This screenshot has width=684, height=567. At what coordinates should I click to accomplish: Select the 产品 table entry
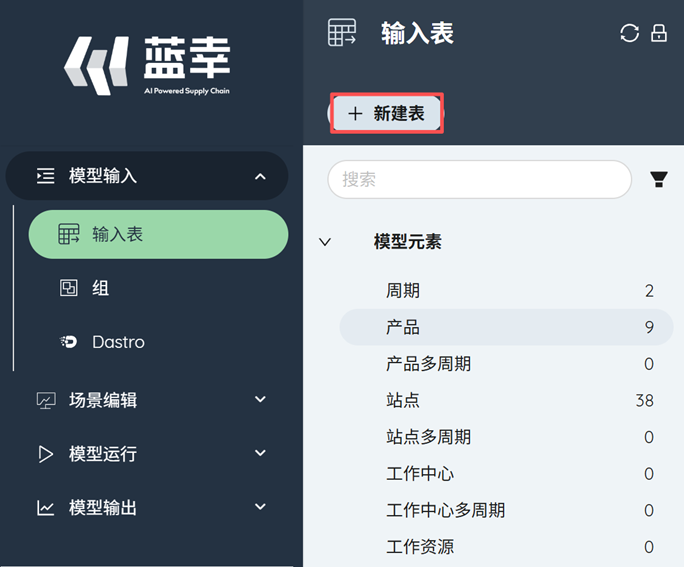505,327
